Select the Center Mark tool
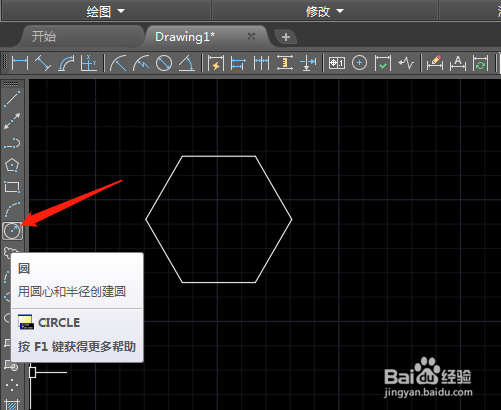Screen dimensions: 501x410 (359, 63)
